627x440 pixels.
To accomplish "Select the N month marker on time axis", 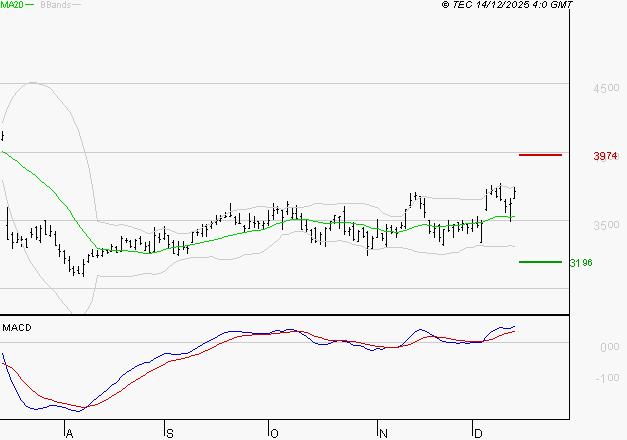I will tap(382, 432).
